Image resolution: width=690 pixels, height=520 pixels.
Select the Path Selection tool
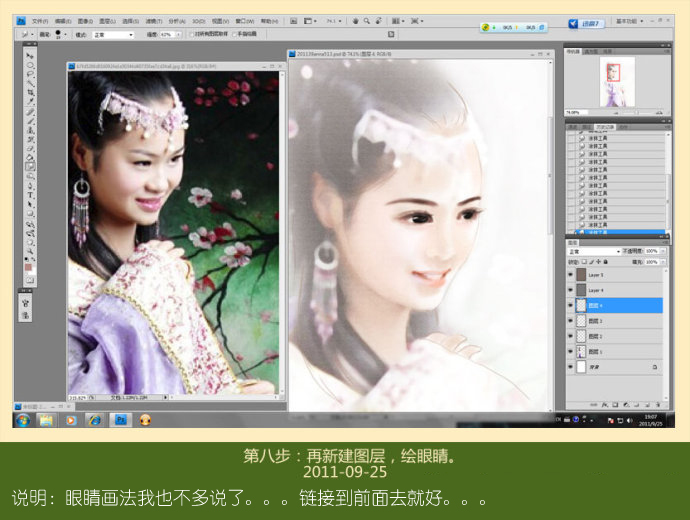click(x=30, y=205)
